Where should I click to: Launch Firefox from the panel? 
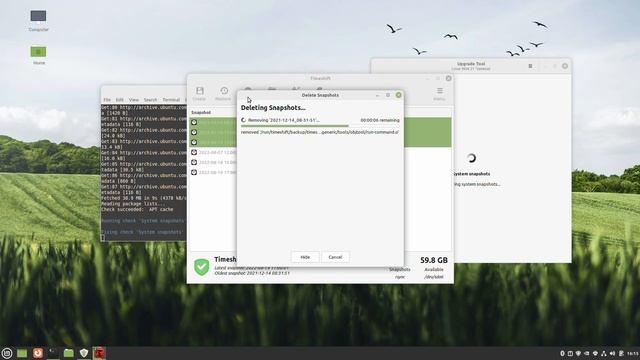pos(38,353)
